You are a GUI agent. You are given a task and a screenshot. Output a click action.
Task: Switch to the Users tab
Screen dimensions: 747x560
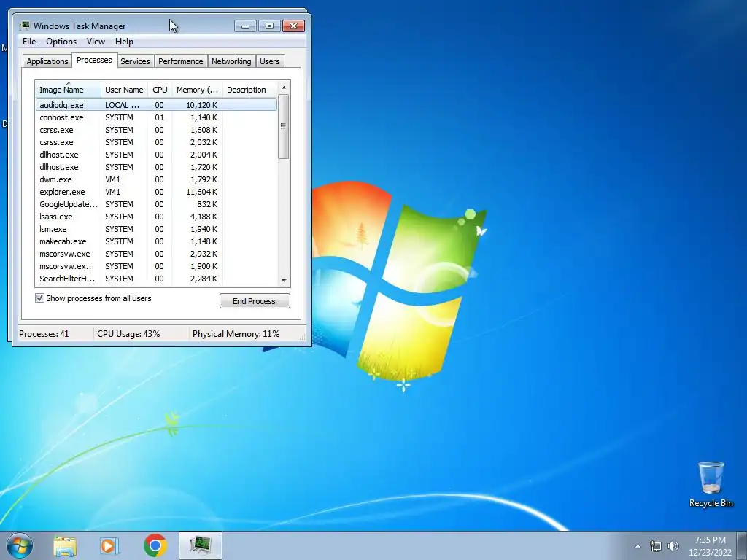tap(270, 61)
